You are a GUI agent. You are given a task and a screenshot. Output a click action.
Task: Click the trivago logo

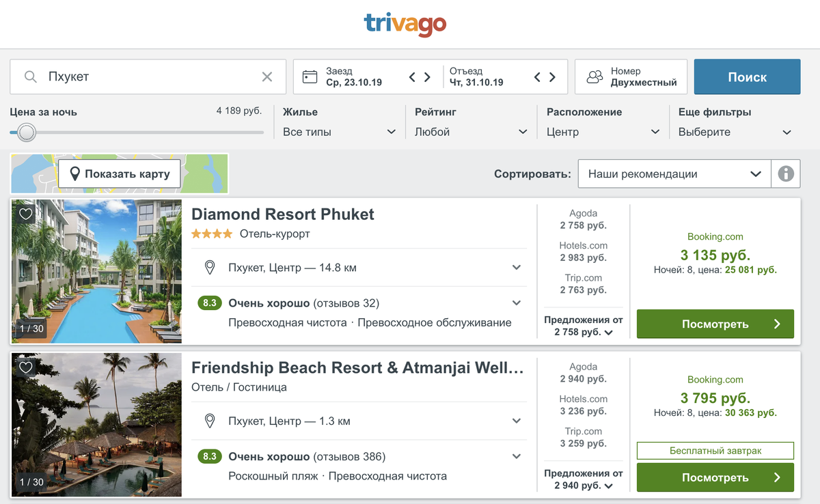[405, 25]
